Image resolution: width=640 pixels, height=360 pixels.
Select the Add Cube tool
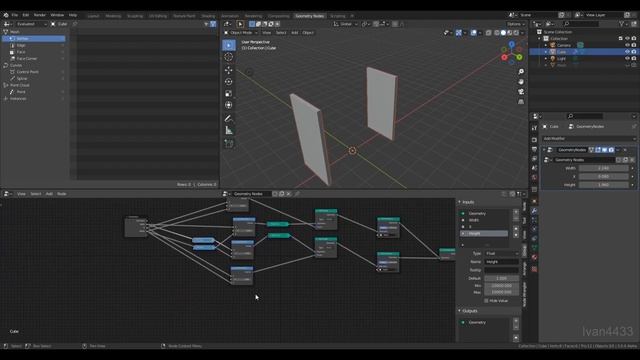pyautogui.click(x=229, y=144)
